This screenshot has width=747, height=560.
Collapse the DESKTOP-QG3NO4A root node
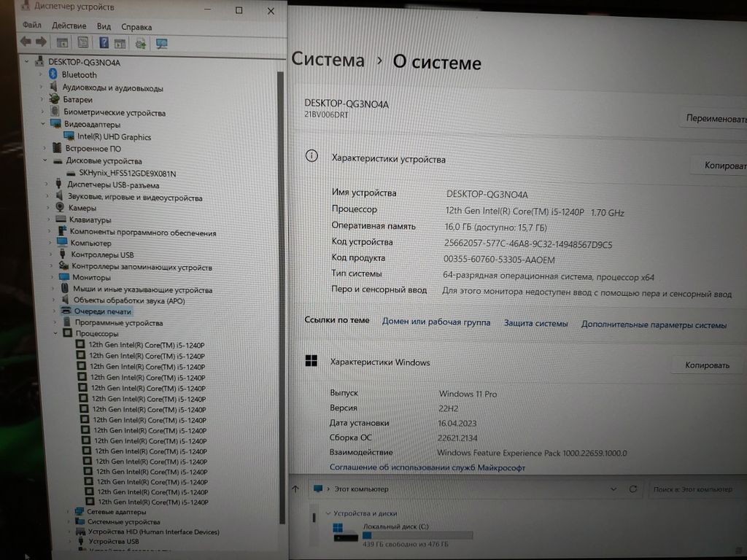coord(27,61)
